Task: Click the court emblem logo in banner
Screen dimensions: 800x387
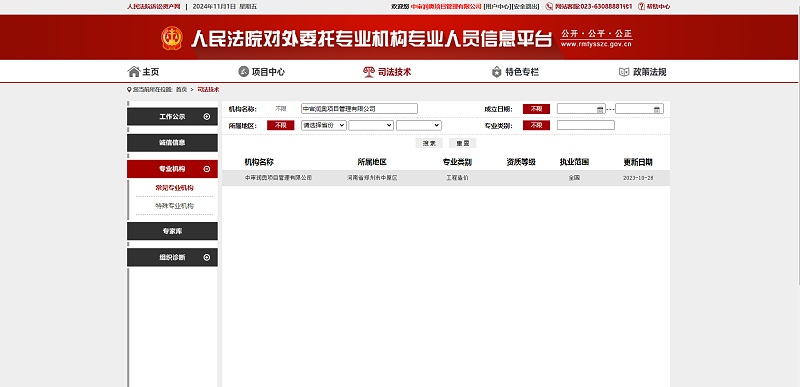Action: (x=172, y=38)
